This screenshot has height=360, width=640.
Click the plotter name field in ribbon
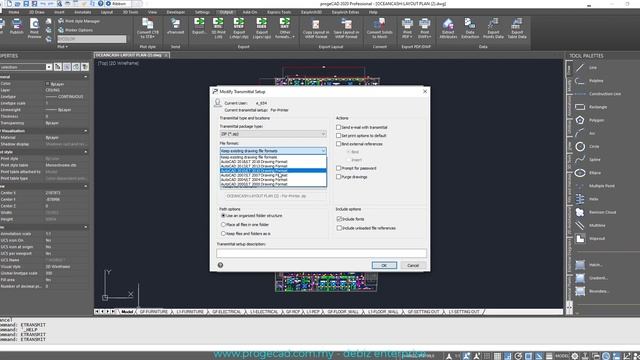(x=91, y=39)
